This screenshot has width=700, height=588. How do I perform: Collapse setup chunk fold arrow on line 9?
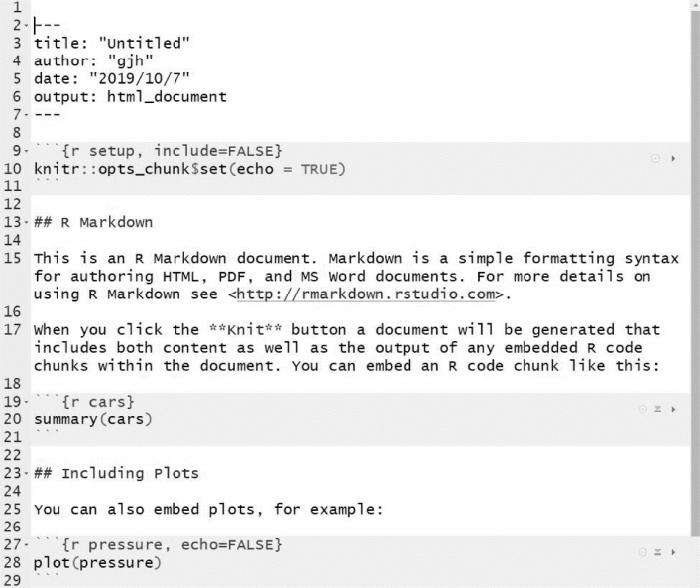pos(27,151)
